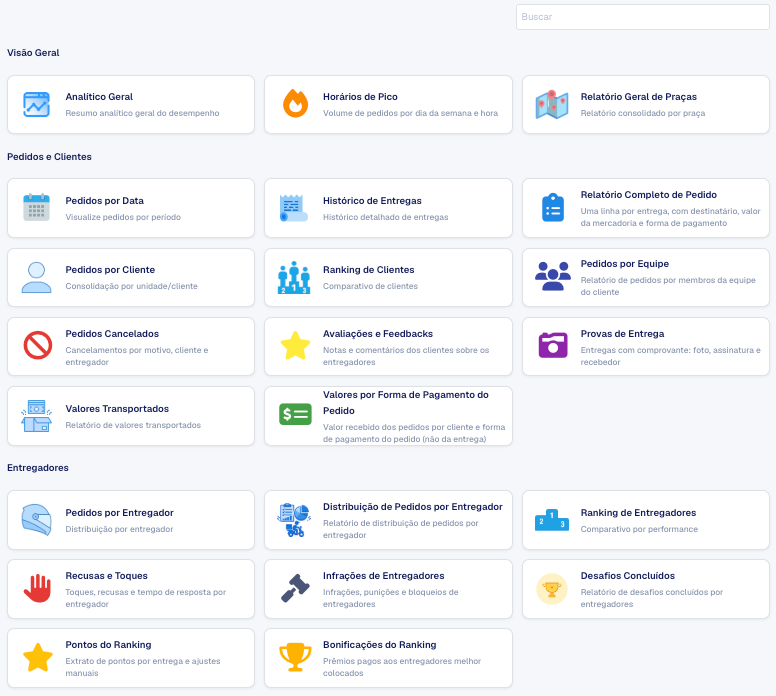776x696 pixels.
Task: Click the Recusas e Toques red hand icon
Action: (x=38, y=588)
